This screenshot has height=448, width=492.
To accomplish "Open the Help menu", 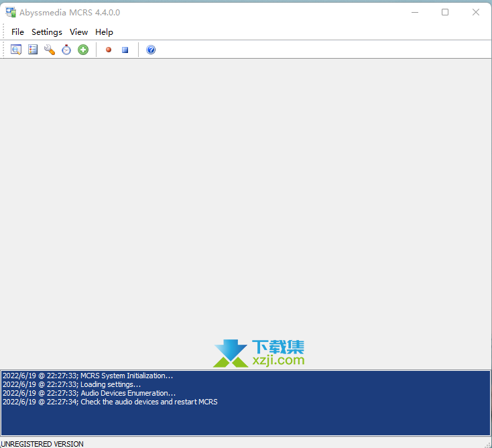I will pos(104,32).
